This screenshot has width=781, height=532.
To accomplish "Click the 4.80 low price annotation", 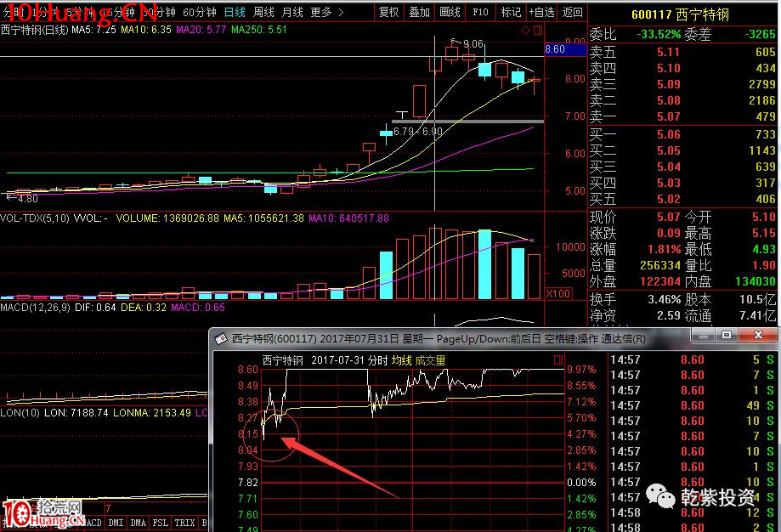I will 27,199.
